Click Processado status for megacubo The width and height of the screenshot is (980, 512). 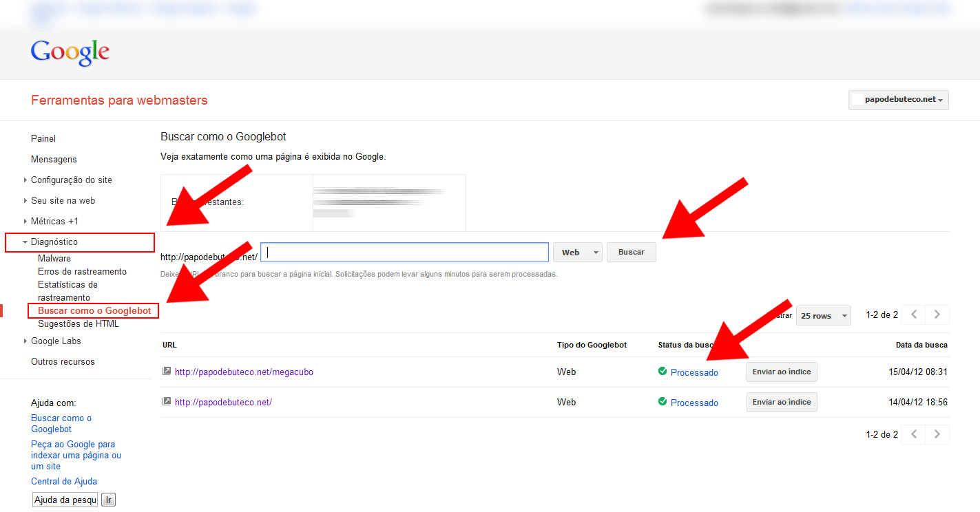coord(694,372)
